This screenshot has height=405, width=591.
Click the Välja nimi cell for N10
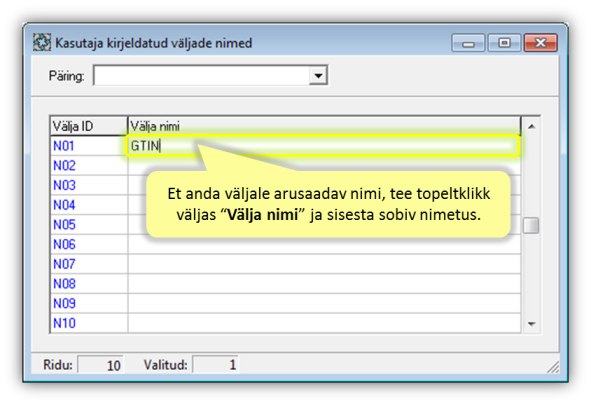click(x=324, y=323)
